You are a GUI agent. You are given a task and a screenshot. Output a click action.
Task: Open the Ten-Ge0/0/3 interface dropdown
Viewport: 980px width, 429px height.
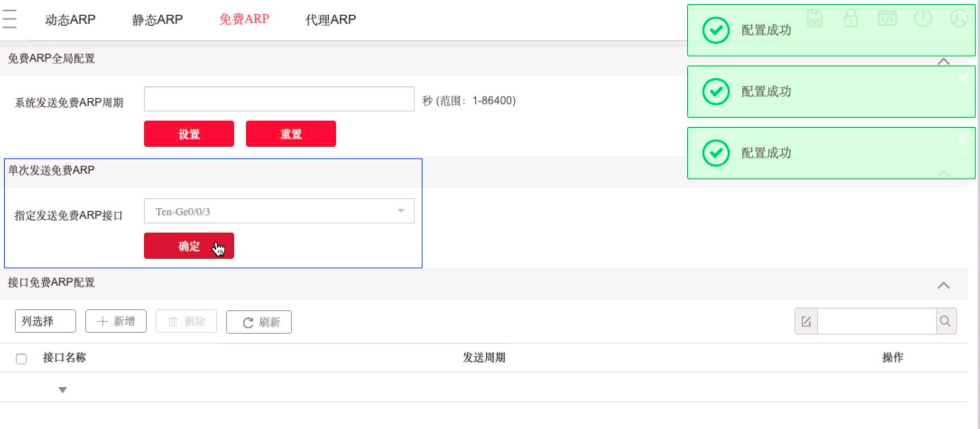click(x=279, y=211)
